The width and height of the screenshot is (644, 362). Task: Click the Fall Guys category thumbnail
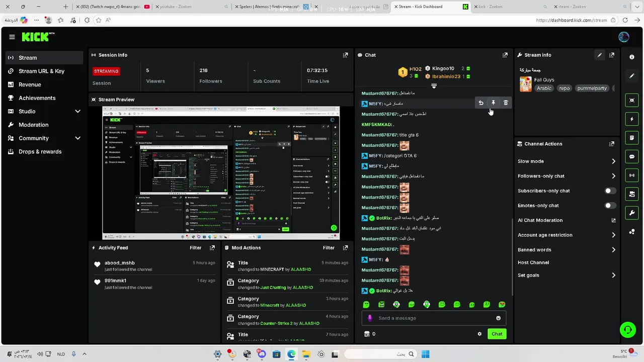click(526, 84)
